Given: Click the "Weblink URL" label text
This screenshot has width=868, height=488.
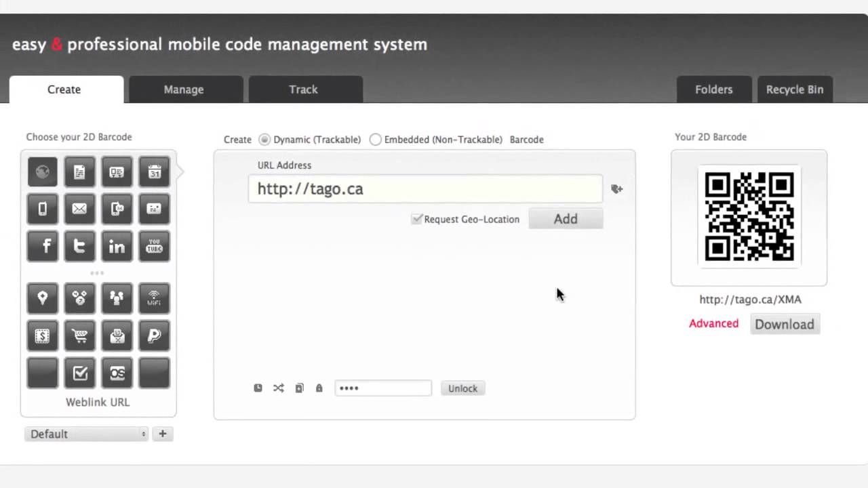Looking at the screenshot, I should pyautogui.click(x=98, y=402).
